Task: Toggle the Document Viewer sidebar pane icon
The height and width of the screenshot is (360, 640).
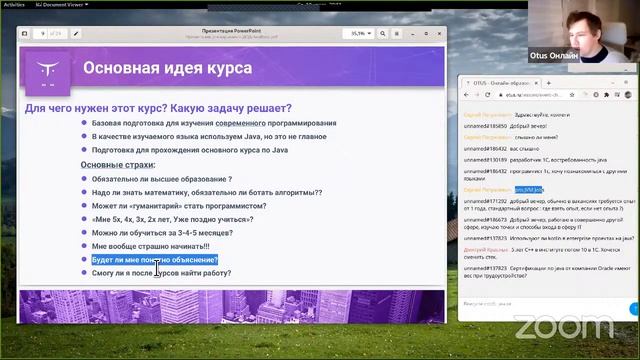Action: [24, 33]
